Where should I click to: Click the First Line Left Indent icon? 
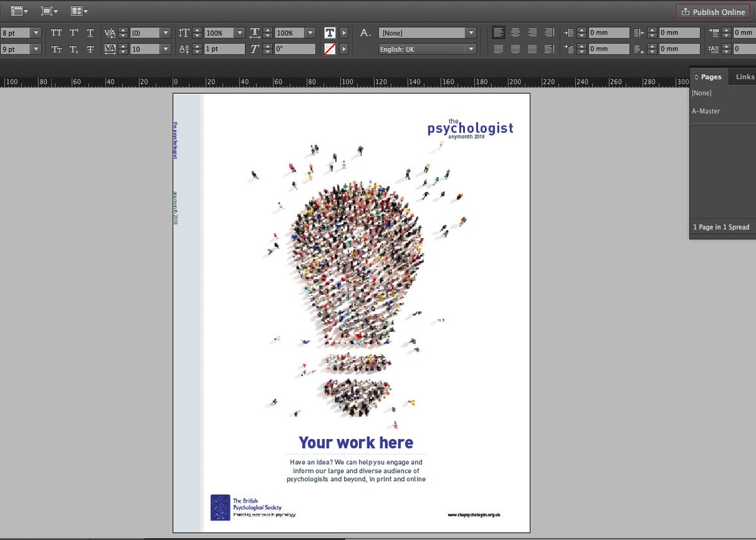point(569,49)
